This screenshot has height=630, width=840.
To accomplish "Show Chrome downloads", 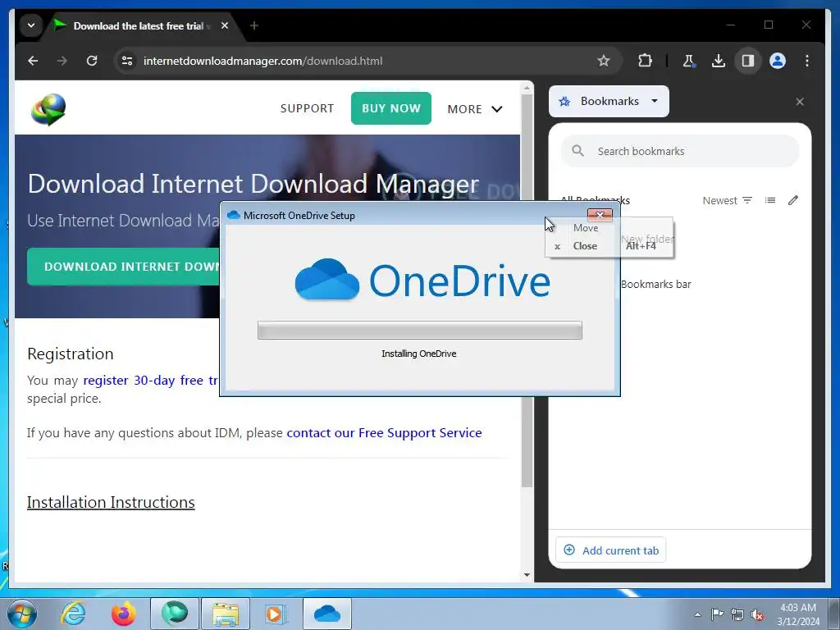I will click(719, 61).
